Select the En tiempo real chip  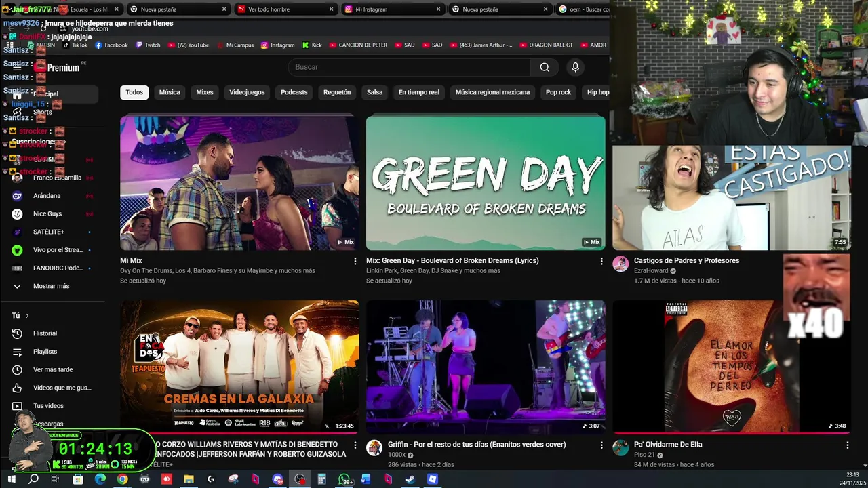coord(419,92)
